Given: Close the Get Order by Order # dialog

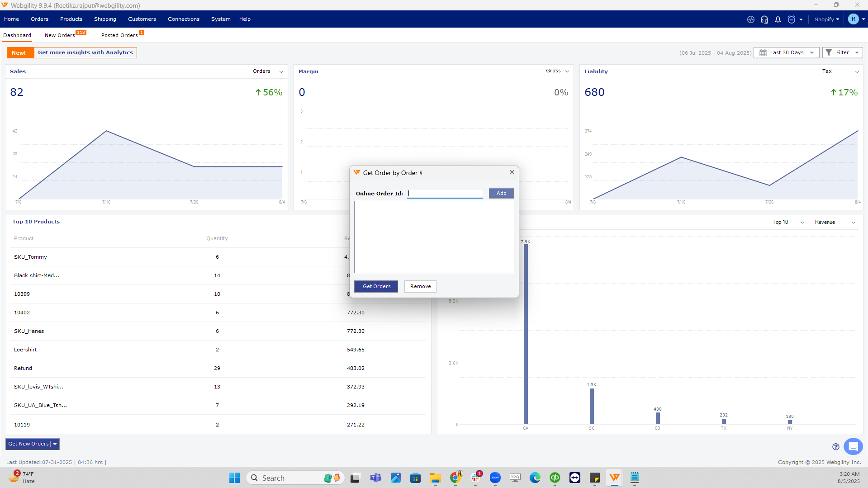Looking at the screenshot, I should [512, 172].
